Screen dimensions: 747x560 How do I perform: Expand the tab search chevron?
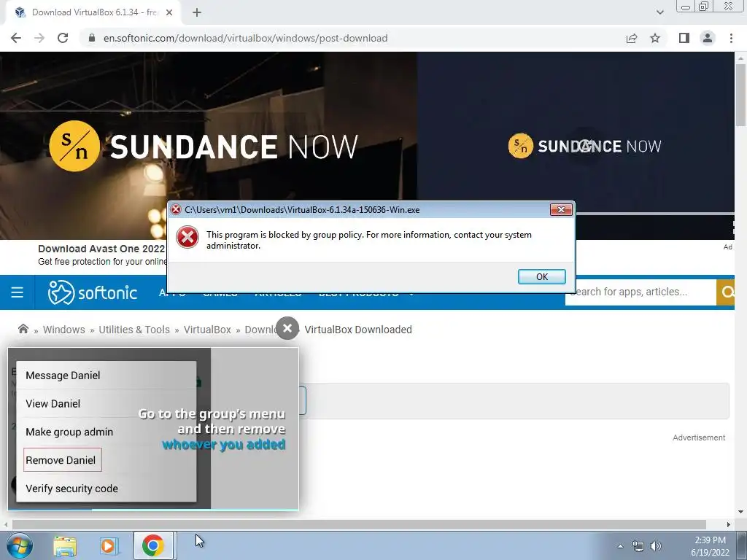point(659,12)
